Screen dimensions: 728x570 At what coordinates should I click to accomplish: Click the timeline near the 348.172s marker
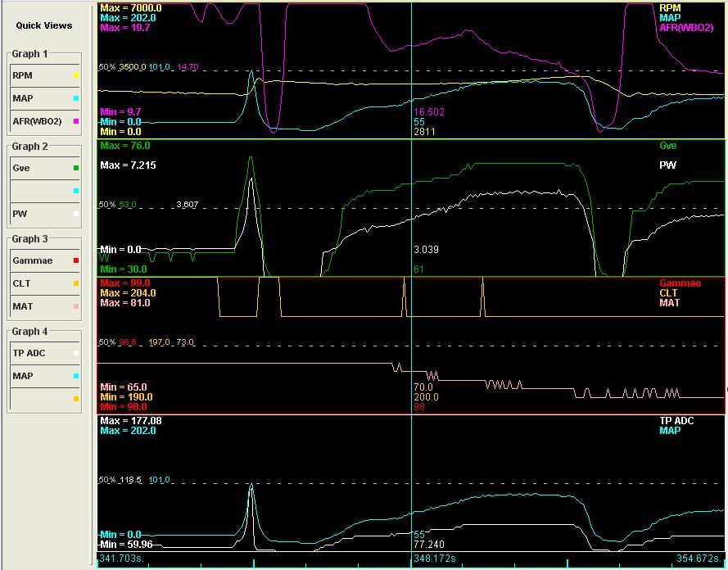[x=409, y=561]
